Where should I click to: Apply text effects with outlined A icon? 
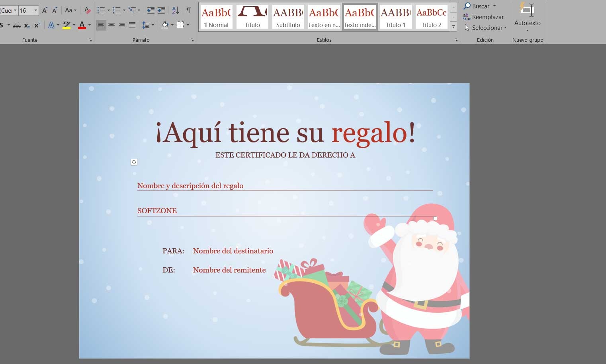(51, 25)
